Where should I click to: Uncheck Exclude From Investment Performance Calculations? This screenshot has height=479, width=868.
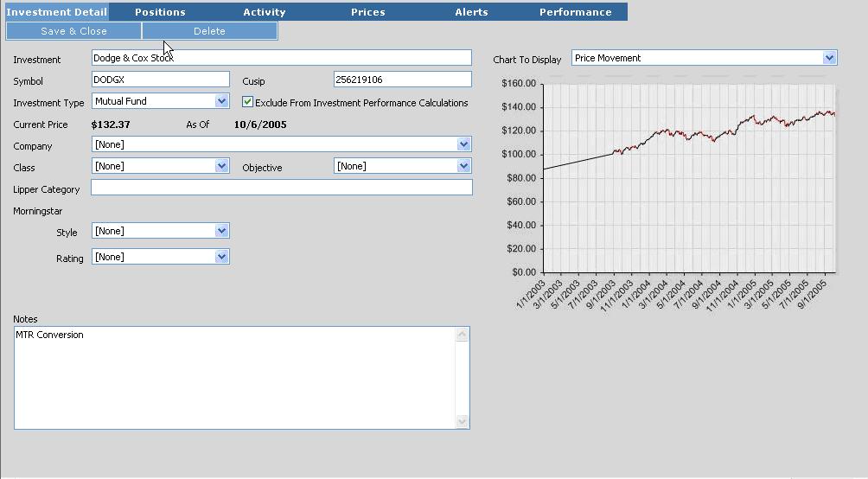point(248,102)
